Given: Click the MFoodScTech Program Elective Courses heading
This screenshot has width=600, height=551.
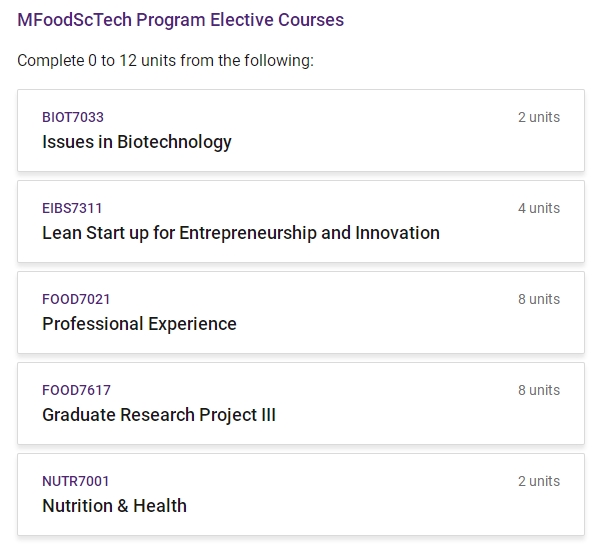Looking at the screenshot, I should click(x=181, y=20).
